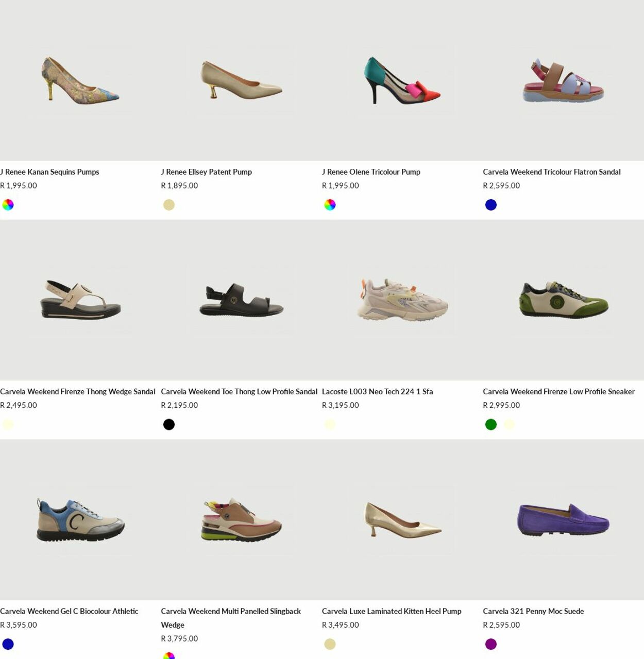Click price R 3,795.00 of Slingback Wedge
644x659 pixels.
179,639
